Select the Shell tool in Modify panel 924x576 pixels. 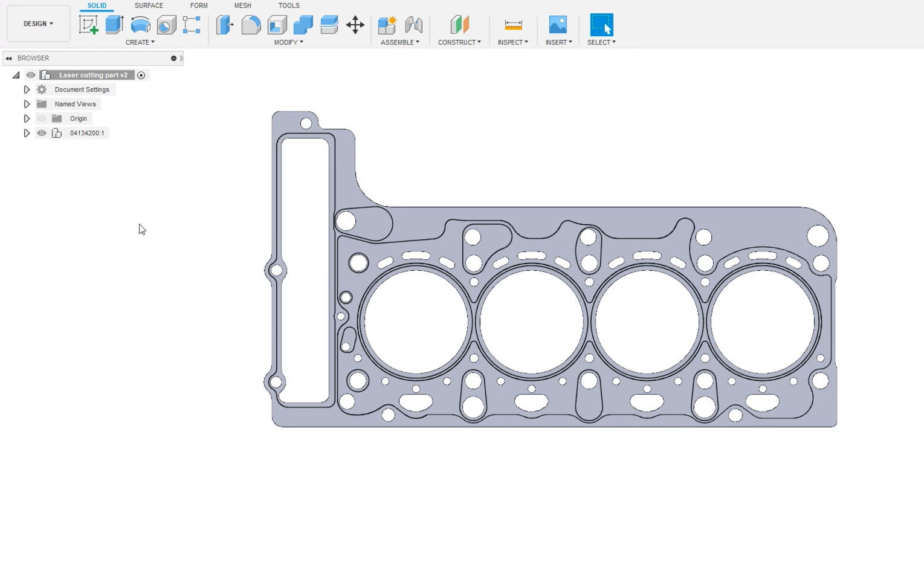click(277, 25)
